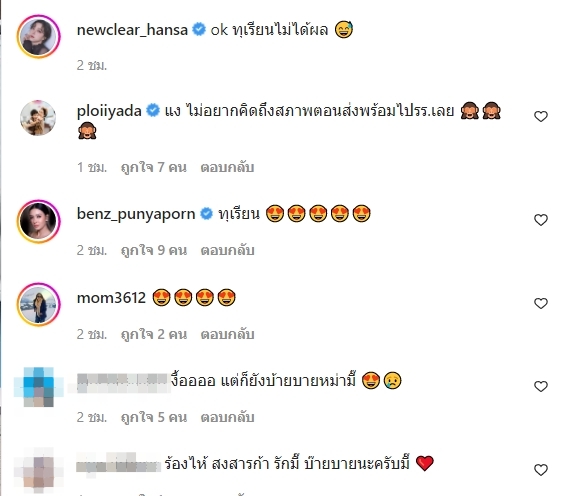Tap heart on the blurred user's crying emoji comment
The image size is (563, 496).
tap(540, 386)
